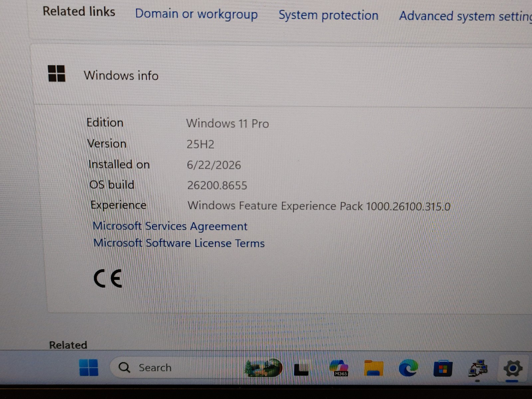Click the 'OS build' label
Image resolution: width=532 pixels, height=399 pixels.
112,185
